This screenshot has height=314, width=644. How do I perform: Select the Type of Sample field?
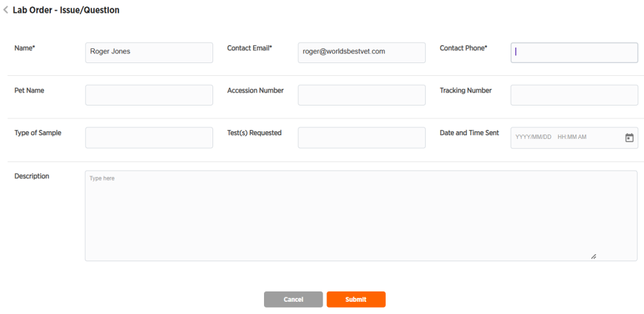click(149, 138)
